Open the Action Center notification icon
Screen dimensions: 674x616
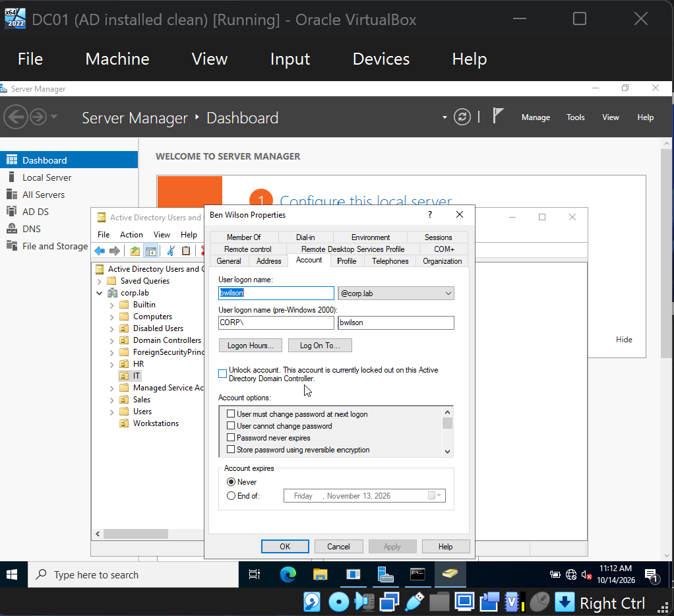tap(651, 576)
